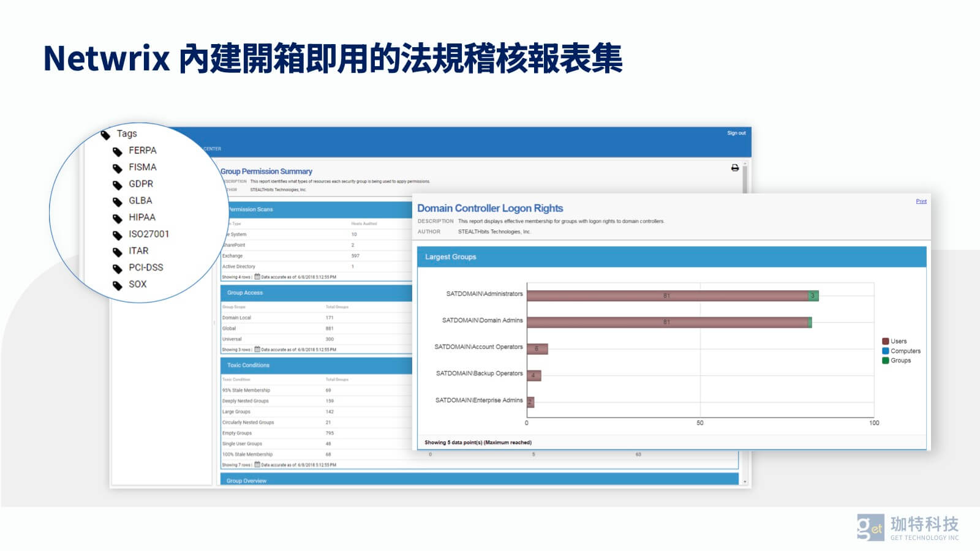
Task: Click the printer icon in Group Permission Summary
Action: (735, 168)
